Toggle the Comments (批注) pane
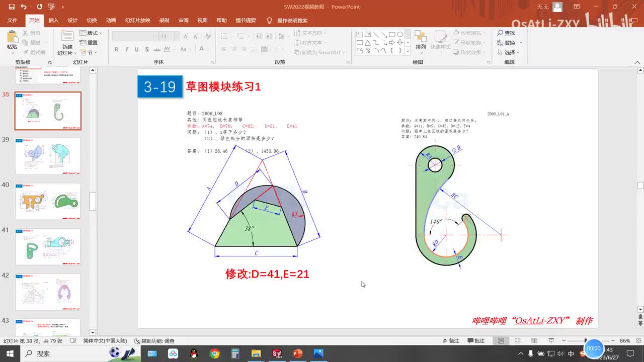The height and width of the screenshot is (362, 644). pyautogui.click(x=476, y=341)
